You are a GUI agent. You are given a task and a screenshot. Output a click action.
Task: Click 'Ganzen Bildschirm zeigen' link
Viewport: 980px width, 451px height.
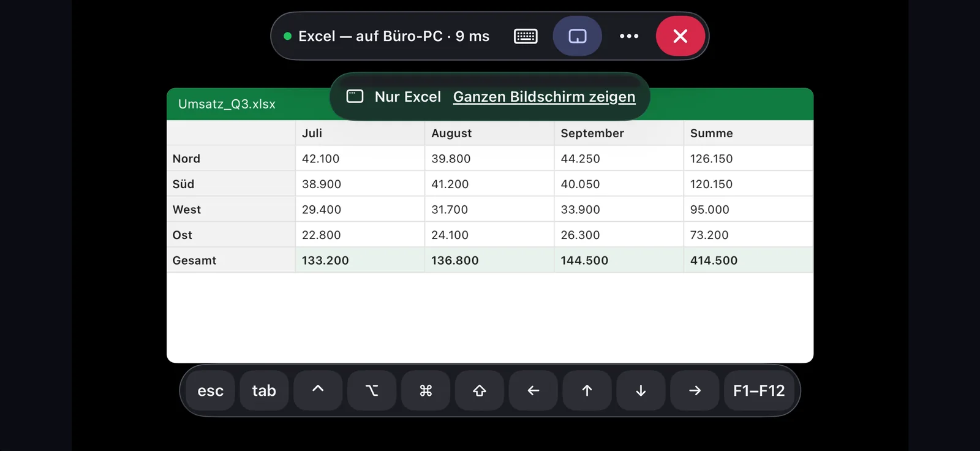point(544,97)
